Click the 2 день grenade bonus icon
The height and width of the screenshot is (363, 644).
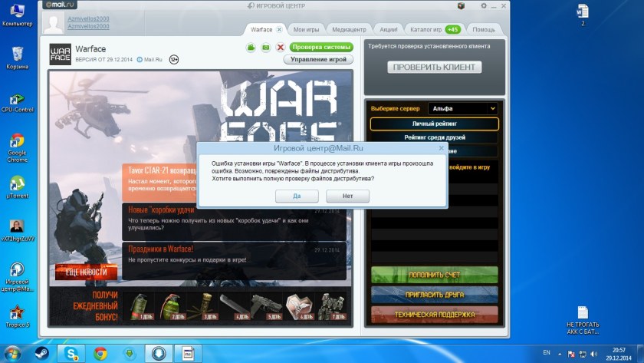pyautogui.click(x=171, y=306)
